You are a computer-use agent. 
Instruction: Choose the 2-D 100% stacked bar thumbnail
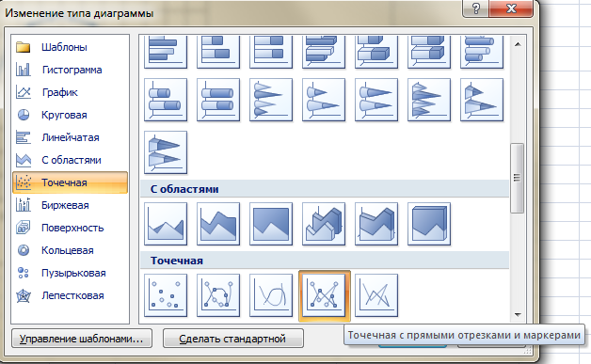tap(271, 52)
